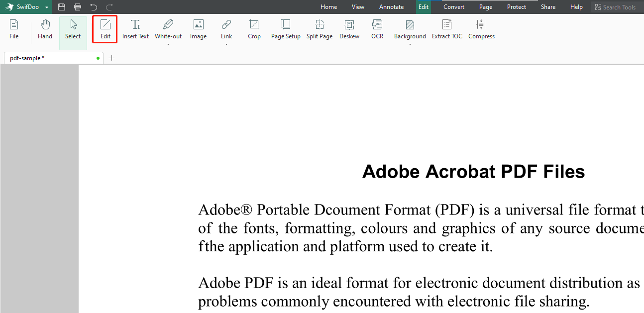
Task: Switch to the View tab
Action: pos(358,7)
